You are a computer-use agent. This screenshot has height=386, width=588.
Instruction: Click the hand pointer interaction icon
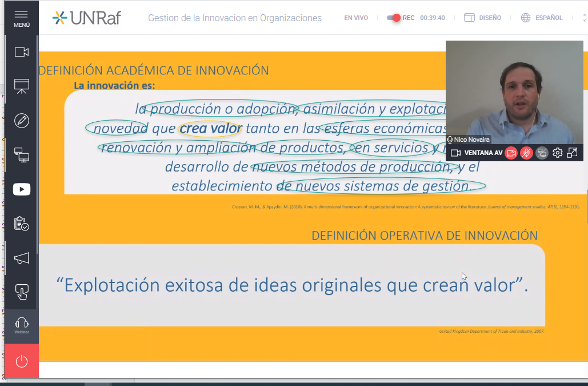tap(21, 292)
